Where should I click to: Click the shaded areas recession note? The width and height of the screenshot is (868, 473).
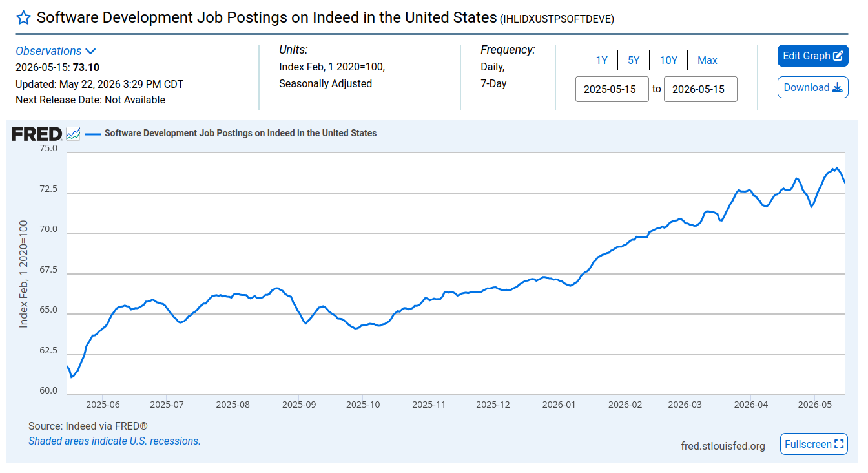114,441
